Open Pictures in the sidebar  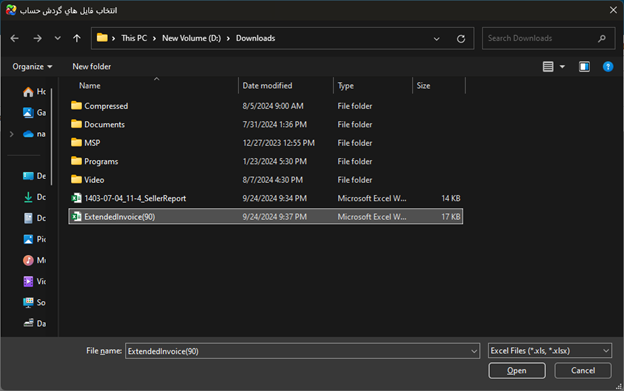(34, 239)
